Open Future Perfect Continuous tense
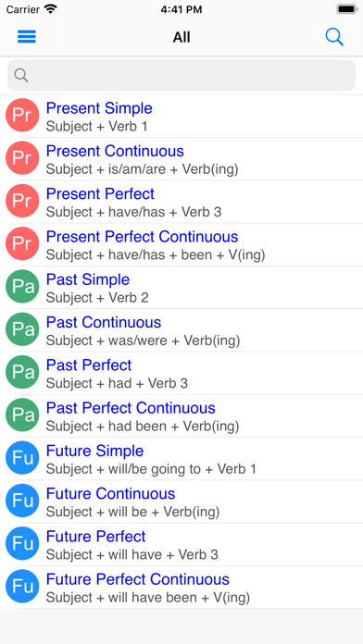Screen dimensions: 363x644 click(181, 587)
